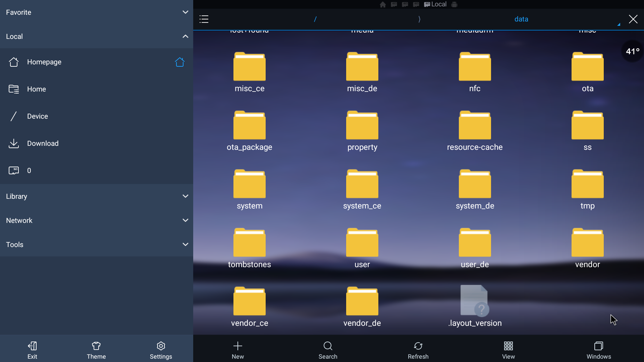Image resolution: width=644 pixels, height=362 pixels.
Task: Open Settings in the sidebar footer
Action: coord(161,350)
